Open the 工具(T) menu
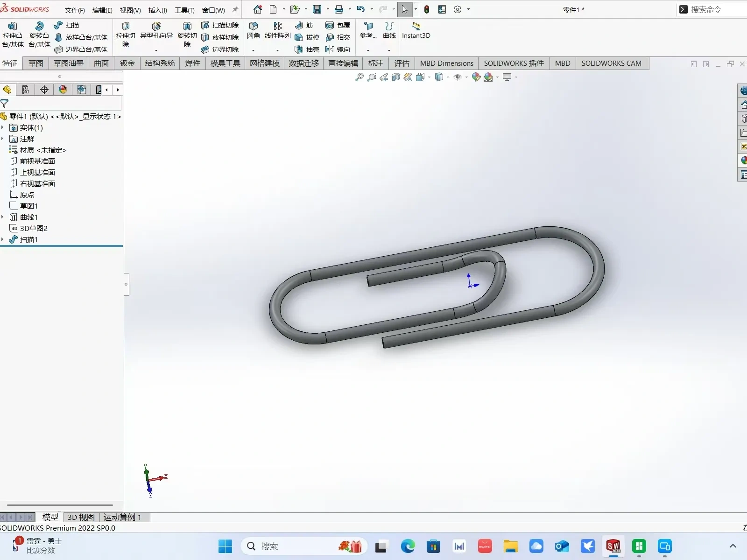747x560 pixels. tap(184, 10)
